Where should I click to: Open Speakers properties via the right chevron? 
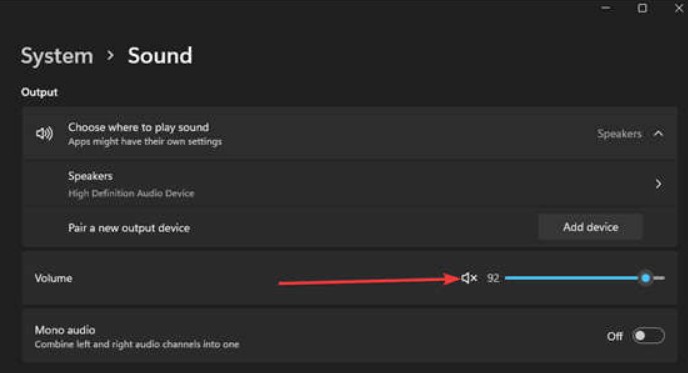[x=658, y=184]
